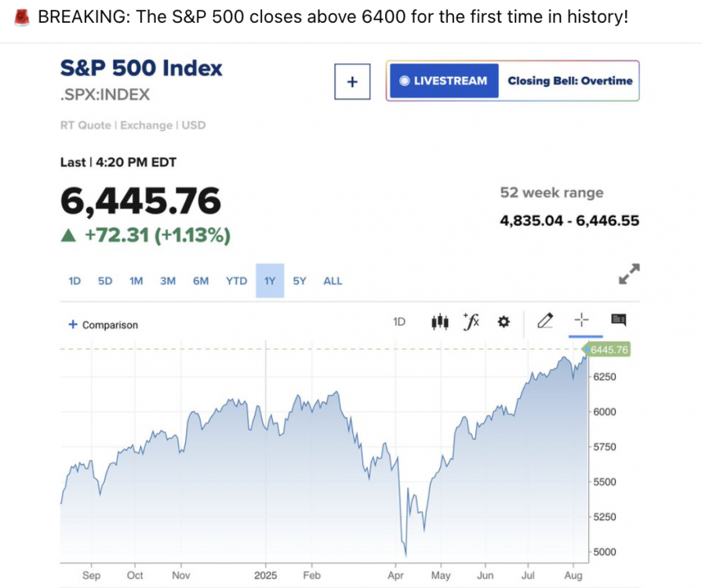Image resolution: width=702 pixels, height=588 pixels.
Task: Click the LIVESTREAM button
Action: pos(444,81)
